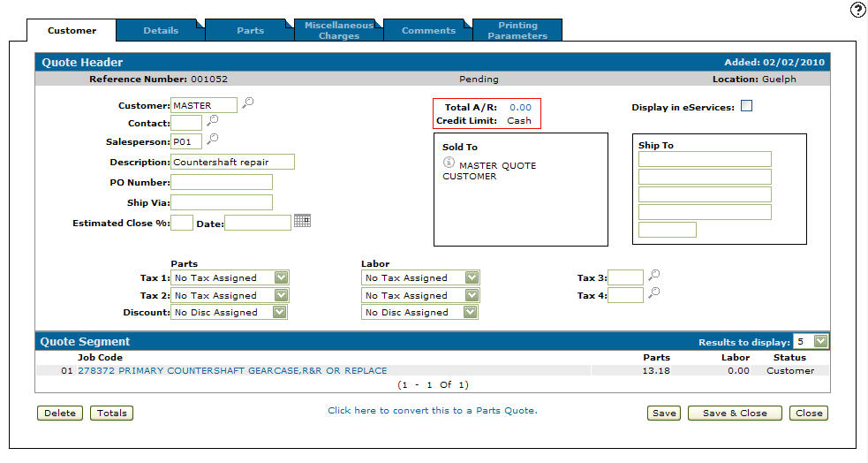Search customers with the Customer magnifier icon
Image resolution: width=868 pixels, height=463 pixels.
(247, 102)
